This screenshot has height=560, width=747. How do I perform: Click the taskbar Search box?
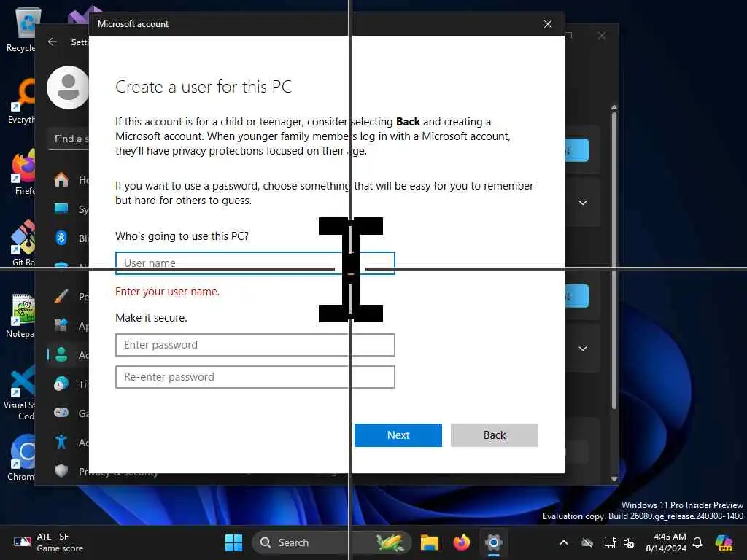click(332, 542)
